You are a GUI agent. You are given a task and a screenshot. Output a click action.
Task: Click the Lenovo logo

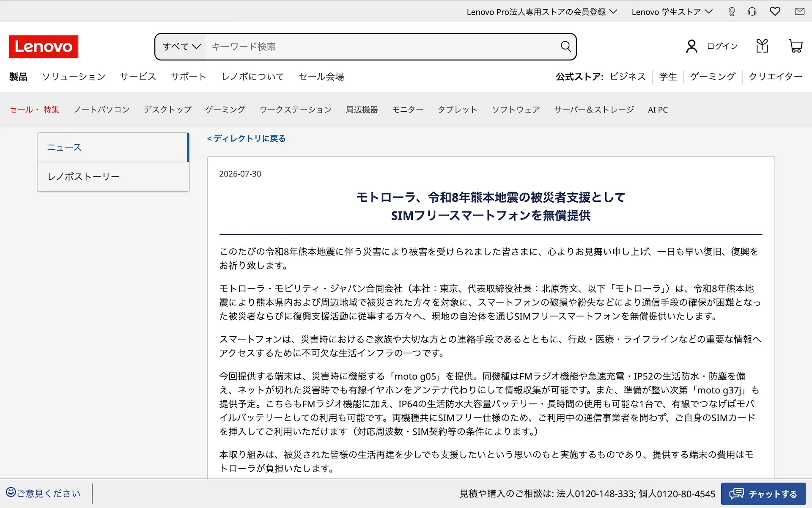coord(44,47)
